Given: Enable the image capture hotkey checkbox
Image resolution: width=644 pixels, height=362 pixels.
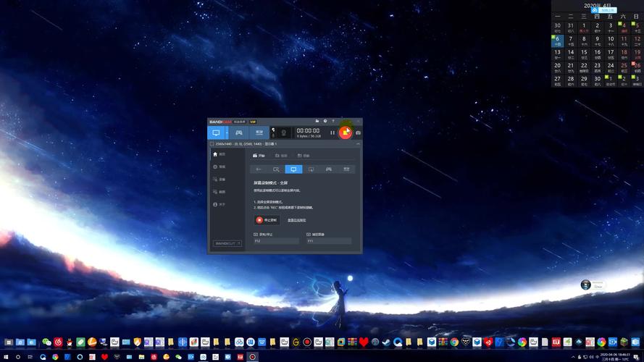Looking at the screenshot, I should click(309, 235).
